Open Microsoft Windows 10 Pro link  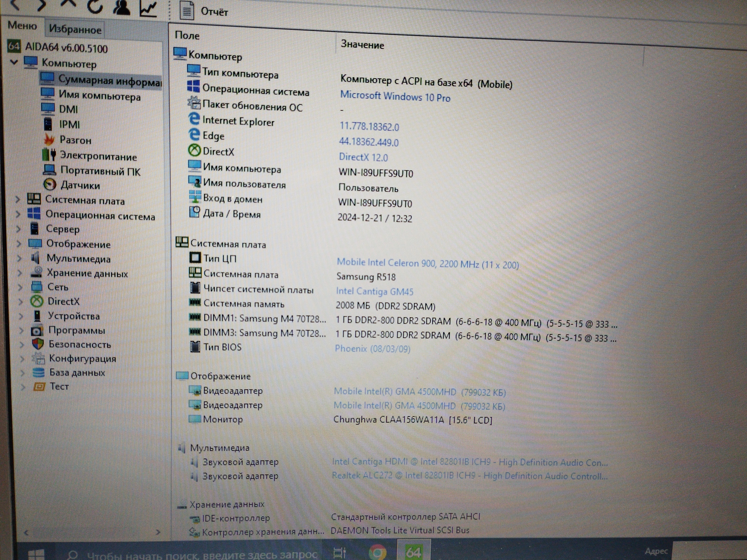[395, 96]
